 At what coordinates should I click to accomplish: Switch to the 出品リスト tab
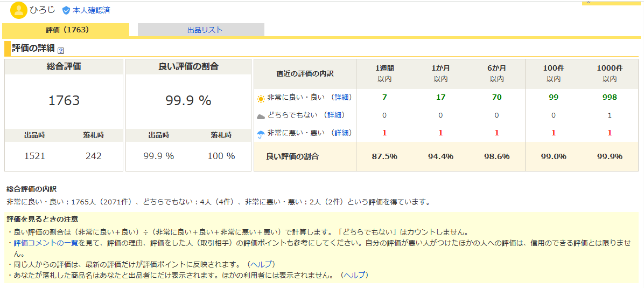(201, 30)
